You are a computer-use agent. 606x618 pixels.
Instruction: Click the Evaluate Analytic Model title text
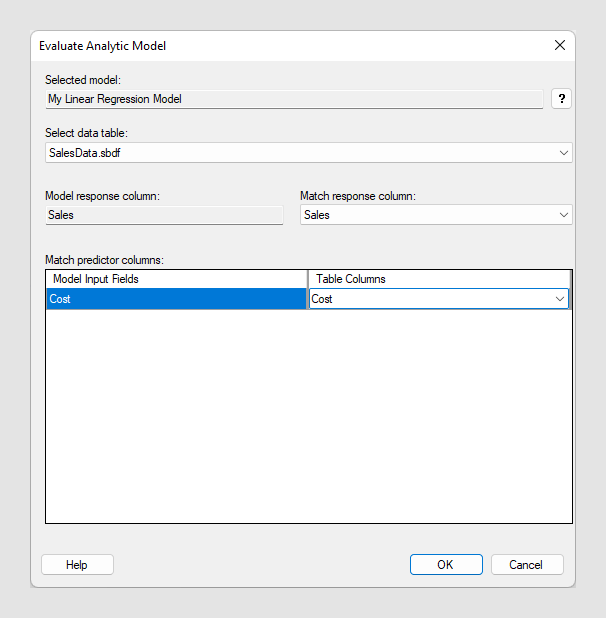pos(102,46)
